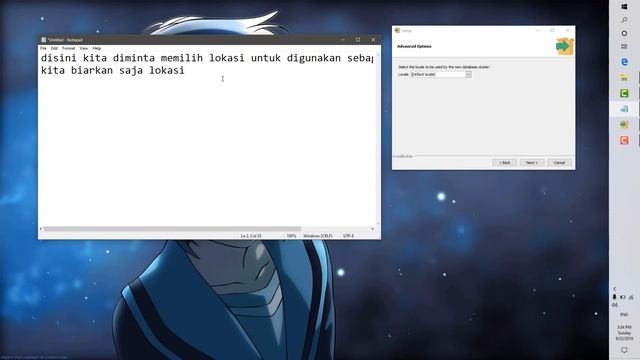Open Notepad's Format menu
The width and height of the screenshot is (640, 360).
tap(68, 48)
